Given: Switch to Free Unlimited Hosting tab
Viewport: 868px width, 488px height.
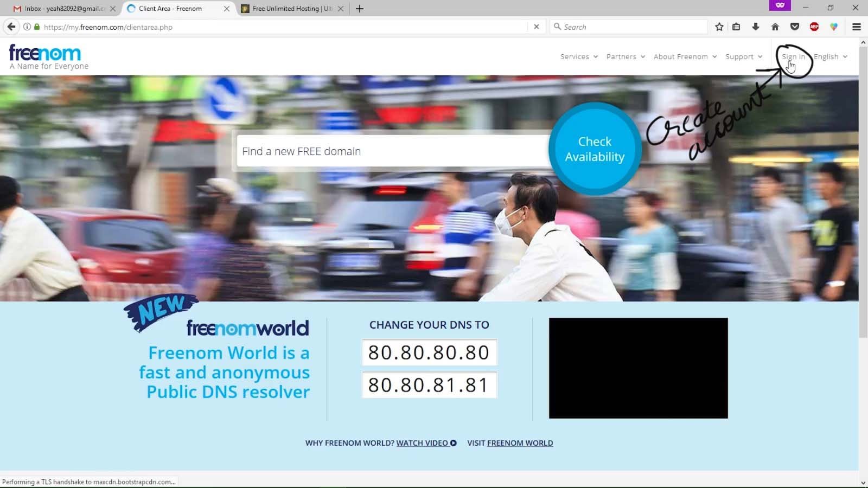Looking at the screenshot, I should point(292,9).
